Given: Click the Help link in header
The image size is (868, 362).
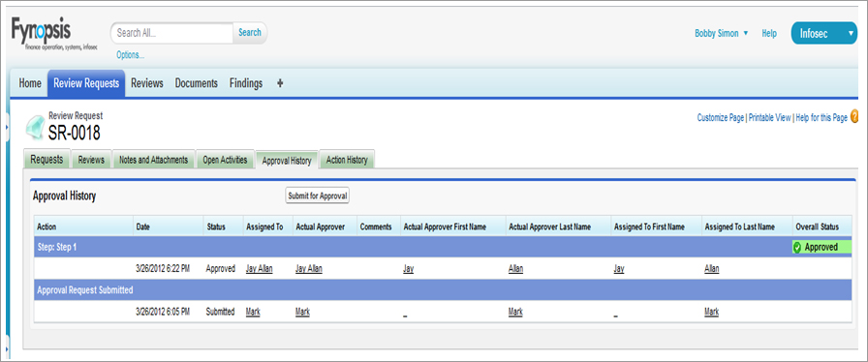Looking at the screenshot, I should (769, 33).
